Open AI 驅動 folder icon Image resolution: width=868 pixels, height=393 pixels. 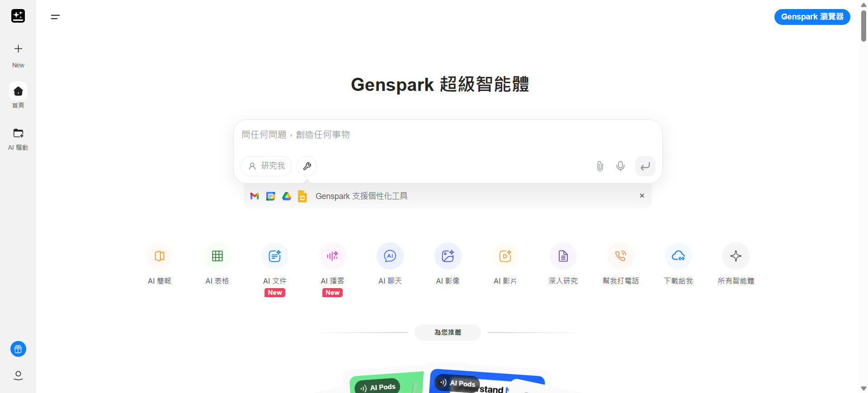pyautogui.click(x=18, y=133)
